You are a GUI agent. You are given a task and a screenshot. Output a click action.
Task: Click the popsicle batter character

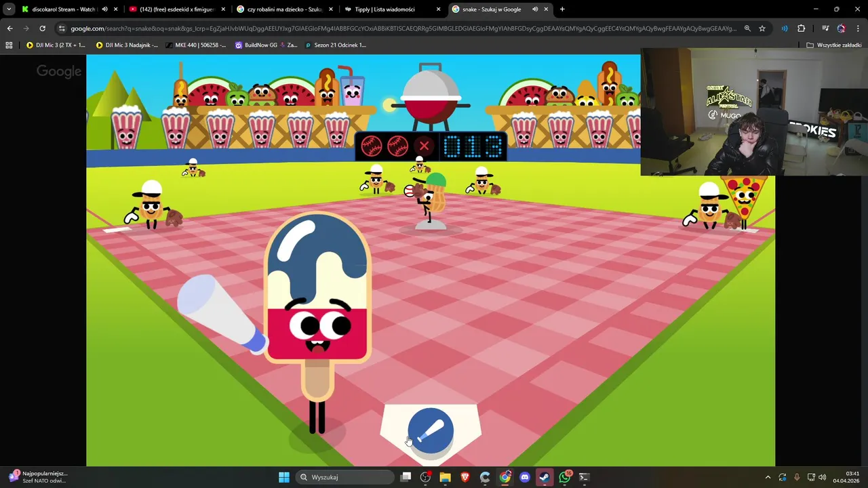pyautogui.click(x=317, y=322)
